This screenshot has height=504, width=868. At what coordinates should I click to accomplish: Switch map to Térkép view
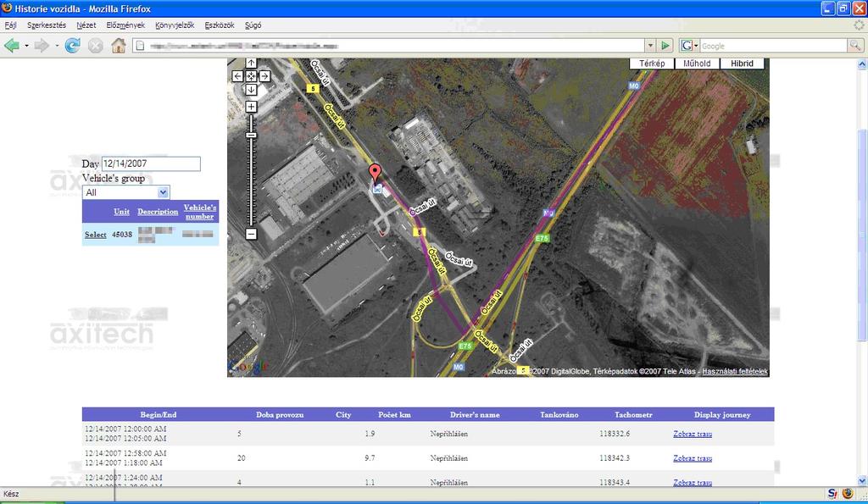click(652, 64)
